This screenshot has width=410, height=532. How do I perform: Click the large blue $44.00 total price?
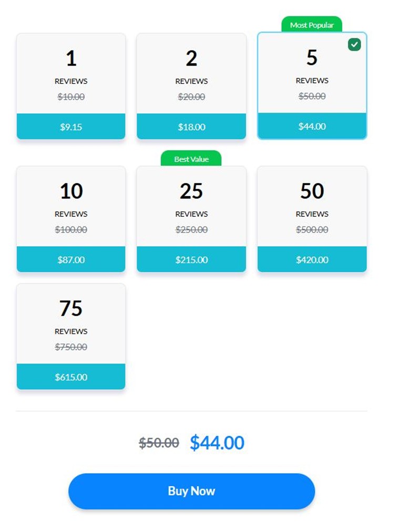217,443
